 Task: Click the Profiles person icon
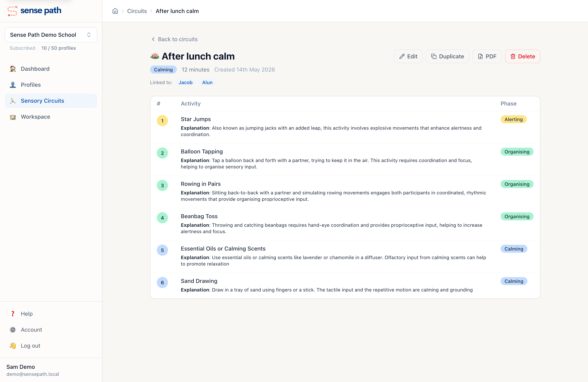pyautogui.click(x=13, y=85)
